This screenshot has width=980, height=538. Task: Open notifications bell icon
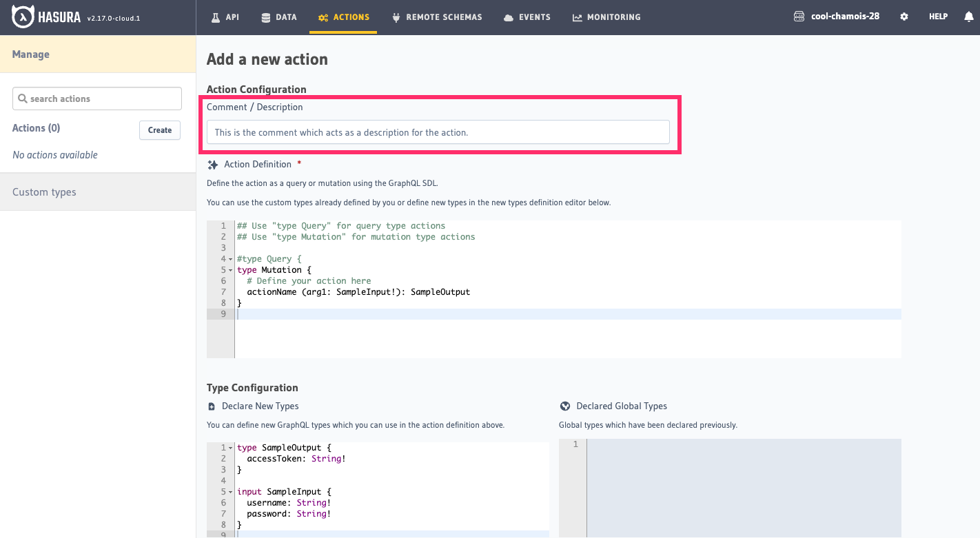click(x=968, y=17)
